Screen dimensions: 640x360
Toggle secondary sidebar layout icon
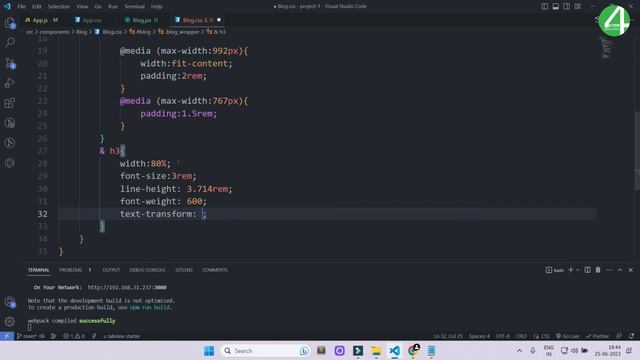(x=567, y=7)
